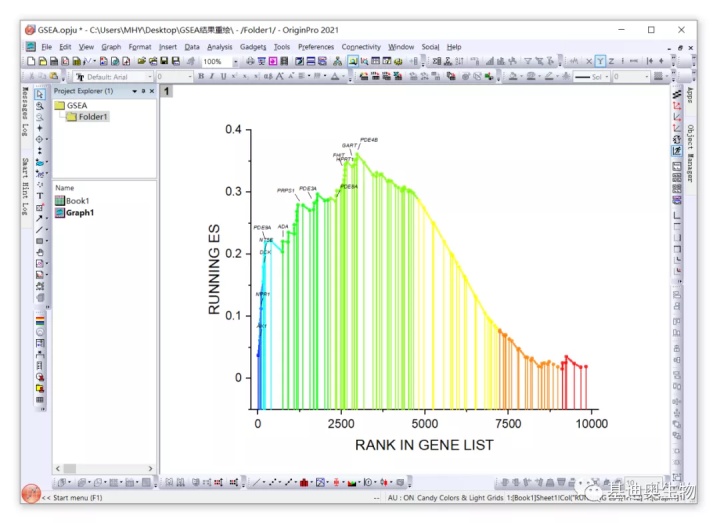Image resolution: width=720 pixels, height=523 pixels.
Task: Click the Statistics on Columns sigma icon
Action: click(x=437, y=61)
